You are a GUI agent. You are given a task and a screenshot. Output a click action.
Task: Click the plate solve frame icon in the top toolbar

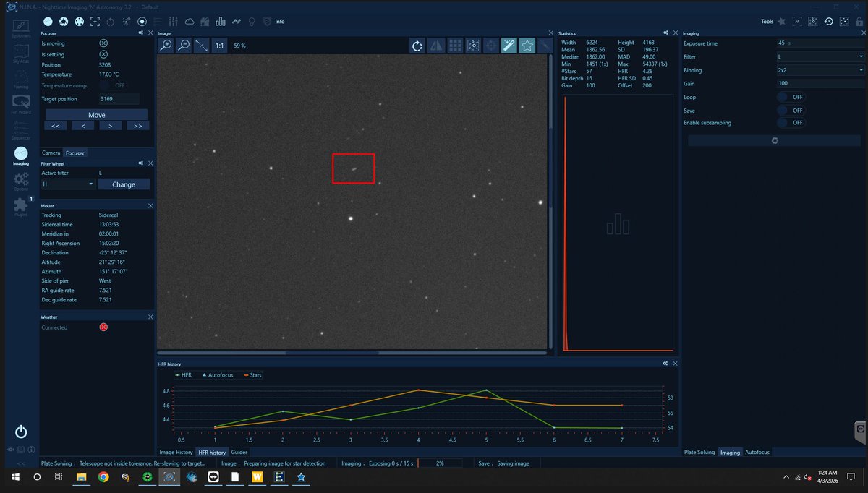tap(95, 21)
